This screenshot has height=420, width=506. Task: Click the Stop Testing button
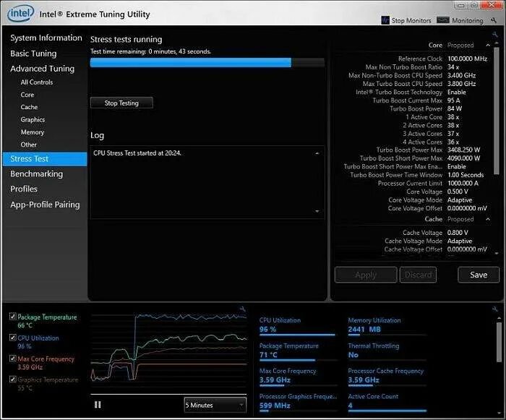121,103
